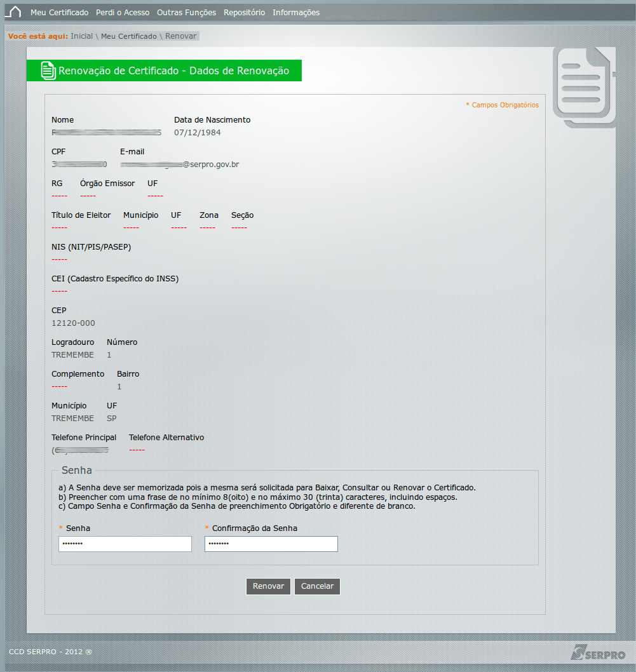This screenshot has width=636, height=672.
Task: Click the serpro.gov.br e-mail address value
Action: [x=180, y=165]
